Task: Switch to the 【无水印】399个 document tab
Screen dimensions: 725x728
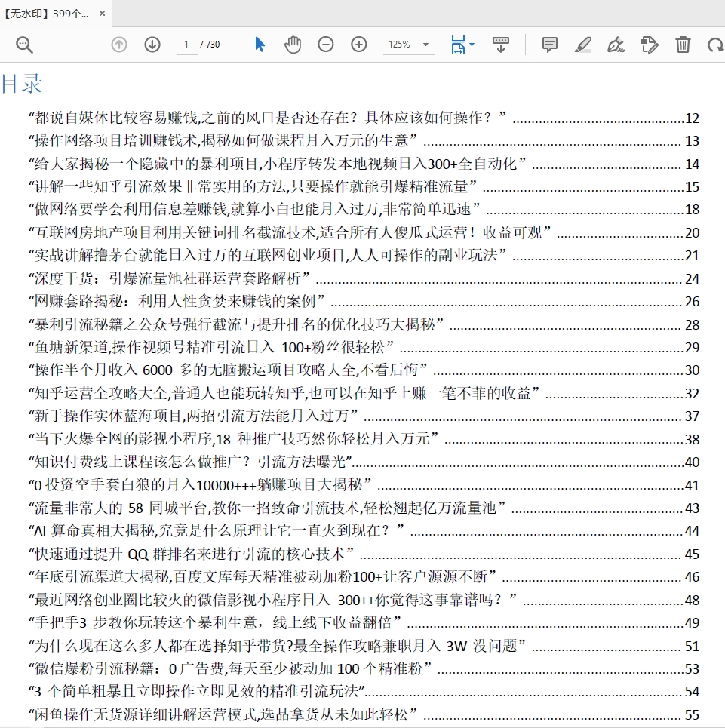Action: click(x=45, y=14)
